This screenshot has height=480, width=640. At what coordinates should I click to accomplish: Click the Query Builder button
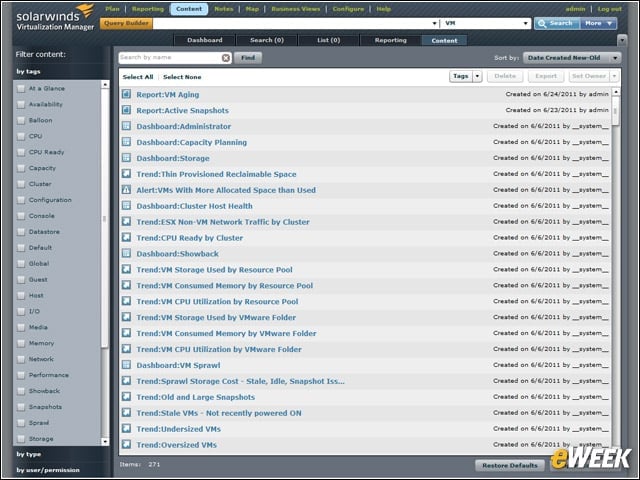126,23
